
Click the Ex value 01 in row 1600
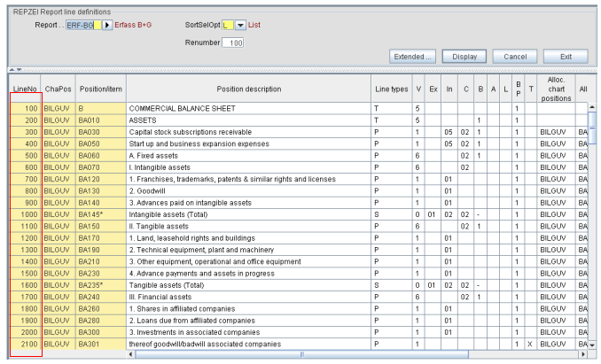click(x=433, y=285)
